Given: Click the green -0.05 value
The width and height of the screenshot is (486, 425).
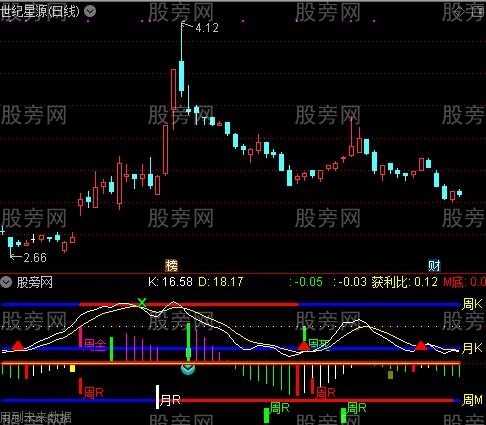Looking at the screenshot, I should pyautogui.click(x=309, y=282).
